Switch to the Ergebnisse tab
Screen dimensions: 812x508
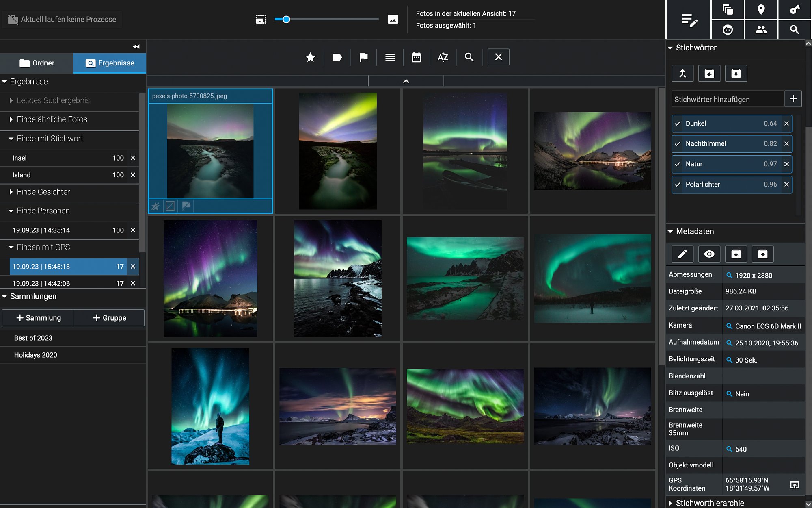110,63
